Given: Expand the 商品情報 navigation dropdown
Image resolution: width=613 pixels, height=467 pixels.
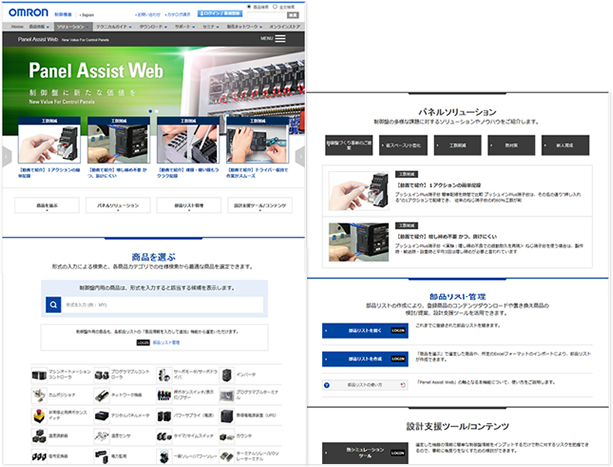Looking at the screenshot, I should pos(39,27).
